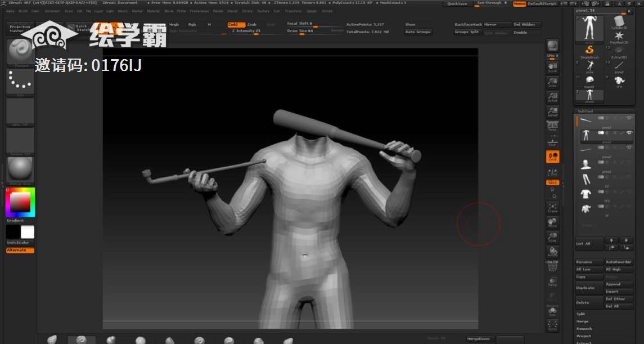Click the Actual size icon

tap(552, 97)
